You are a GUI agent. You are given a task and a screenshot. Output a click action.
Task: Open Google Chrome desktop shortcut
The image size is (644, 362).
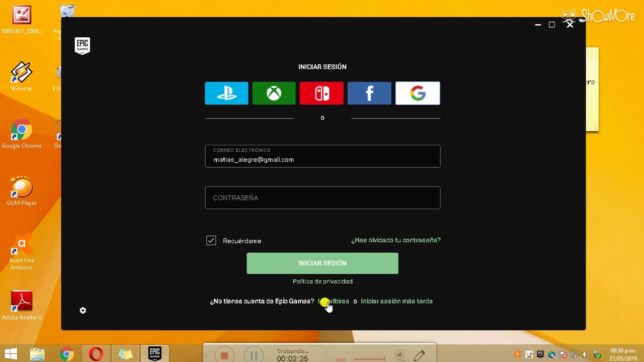coord(22,134)
